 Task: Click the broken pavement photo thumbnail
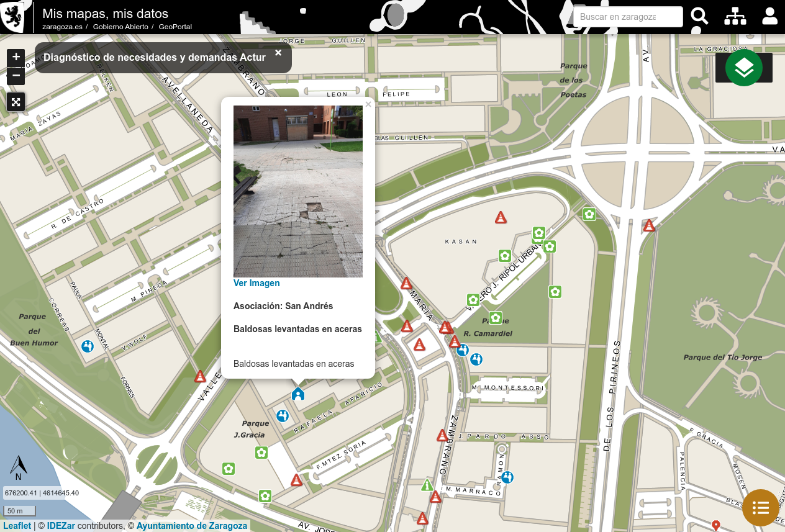click(298, 191)
